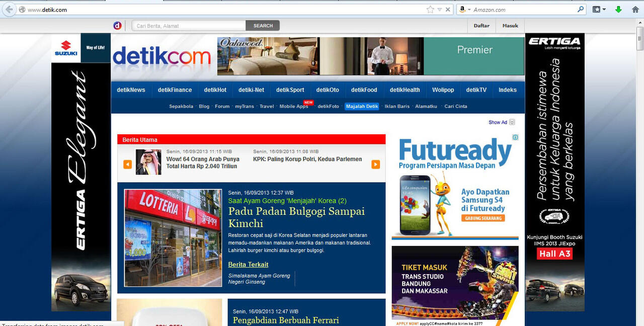The image size is (644, 326).
Task: Click the red detik favicon beside the search box
Action: (117, 25)
